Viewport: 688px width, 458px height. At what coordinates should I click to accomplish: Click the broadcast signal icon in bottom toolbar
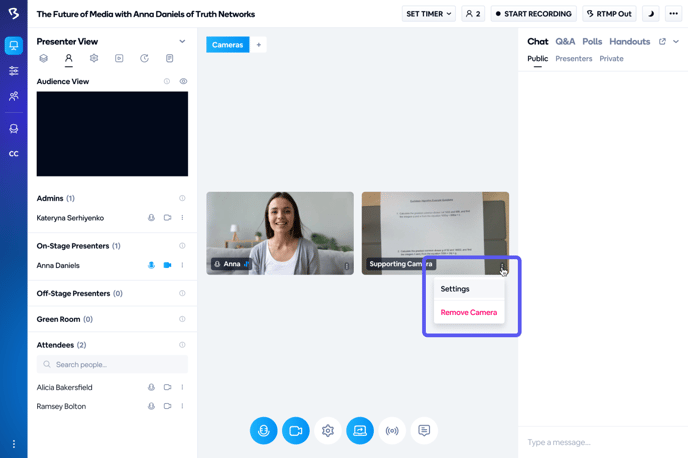tap(392, 430)
